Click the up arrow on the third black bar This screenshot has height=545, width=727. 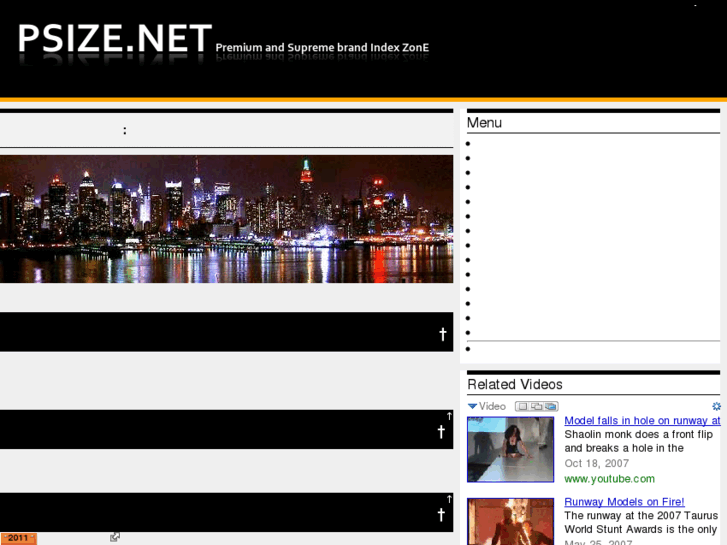pos(449,499)
